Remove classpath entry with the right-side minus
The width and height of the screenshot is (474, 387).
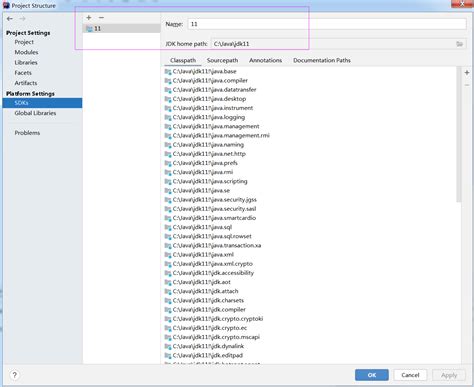(x=467, y=85)
